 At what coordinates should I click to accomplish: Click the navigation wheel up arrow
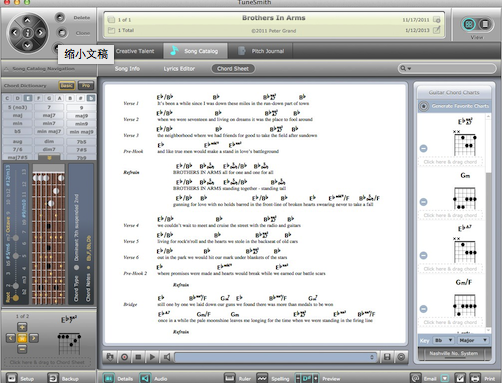point(27,20)
